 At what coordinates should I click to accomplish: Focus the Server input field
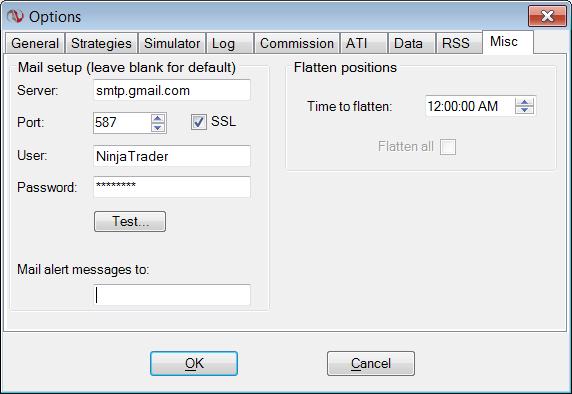pyautogui.click(x=172, y=90)
